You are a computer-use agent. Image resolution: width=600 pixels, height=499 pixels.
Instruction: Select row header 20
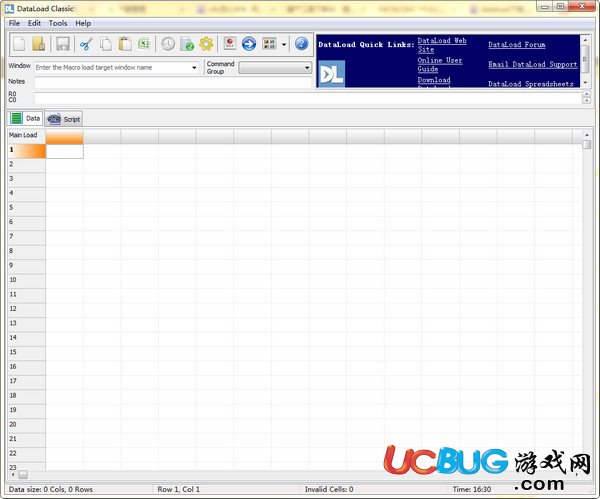(x=26, y=425)
